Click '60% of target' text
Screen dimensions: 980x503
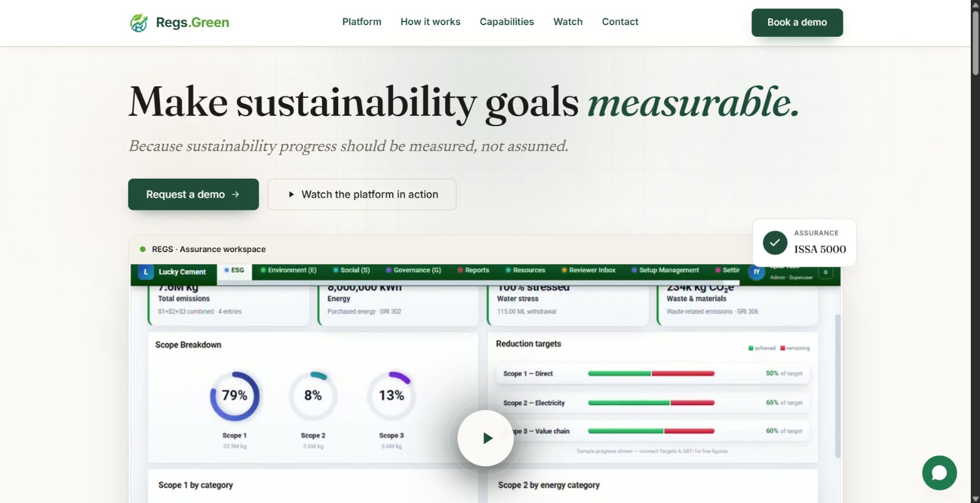pos(784,431)
